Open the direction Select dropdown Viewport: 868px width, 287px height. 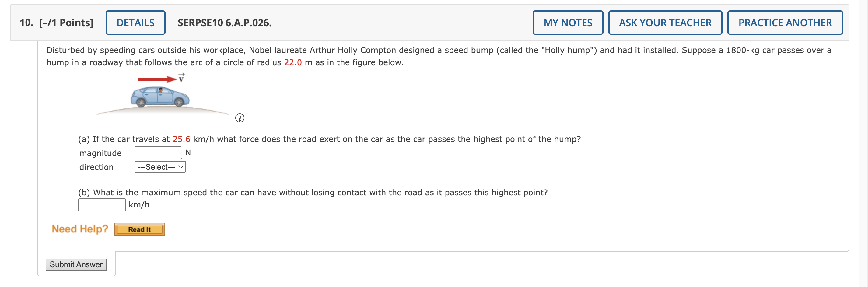(160, 167)
